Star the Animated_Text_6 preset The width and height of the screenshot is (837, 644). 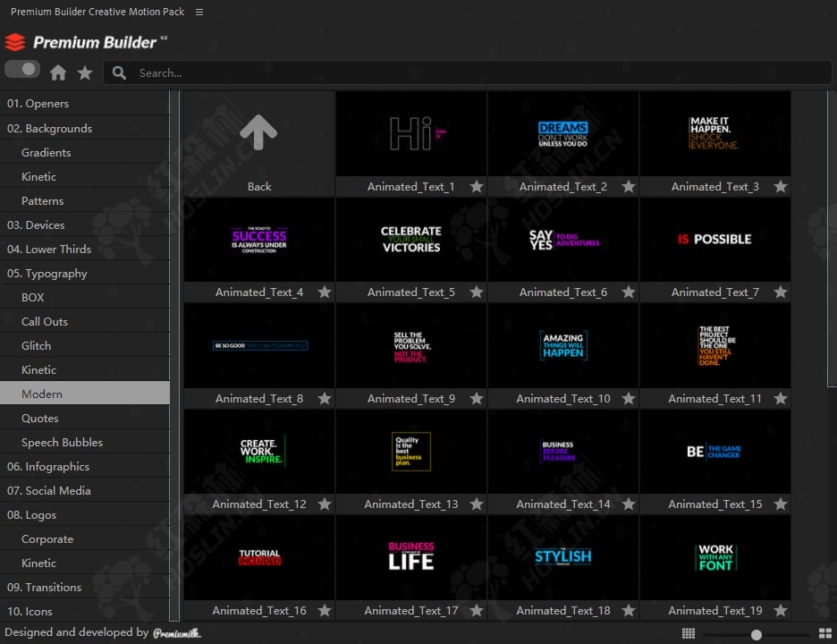click(629, 292)
